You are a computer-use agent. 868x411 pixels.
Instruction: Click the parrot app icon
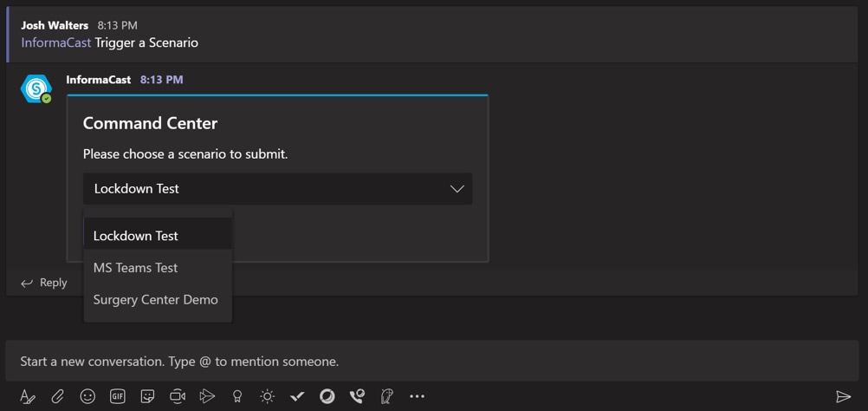[x=387, y=396]
